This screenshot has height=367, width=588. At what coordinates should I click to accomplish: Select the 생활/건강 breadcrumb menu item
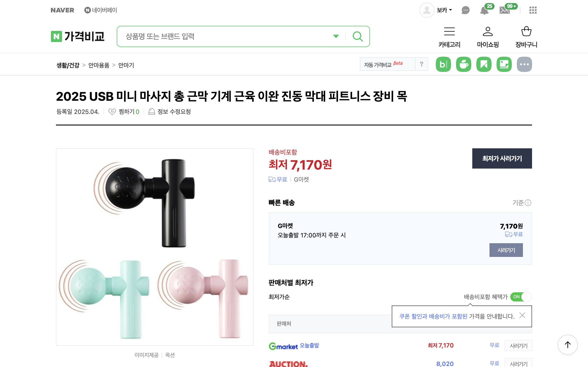click(x=68, y=65)
